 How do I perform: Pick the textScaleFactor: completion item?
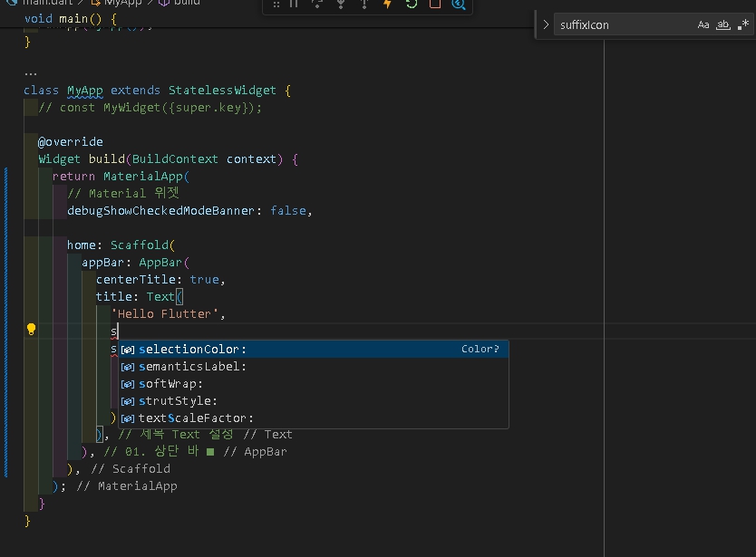(x=314, y=418)
